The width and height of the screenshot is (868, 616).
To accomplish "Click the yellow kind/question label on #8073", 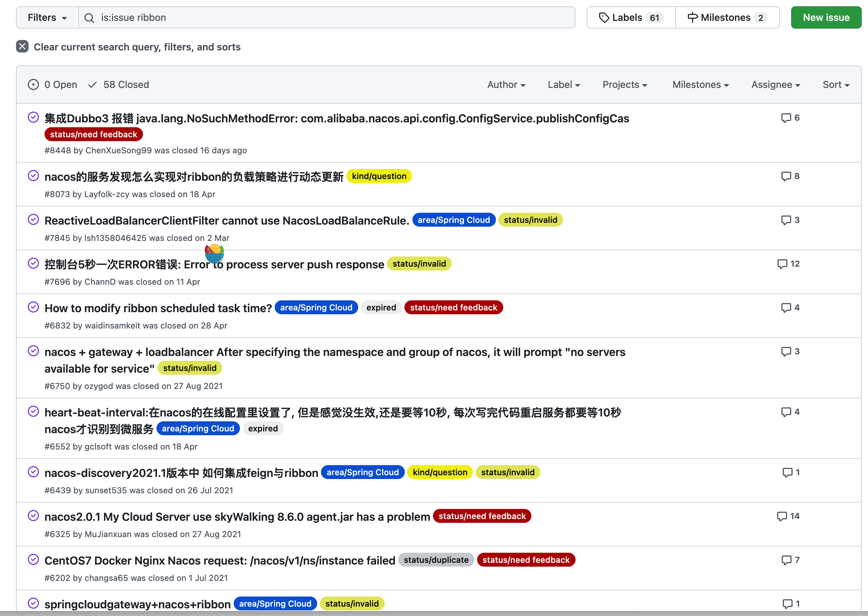I will 379,176.
